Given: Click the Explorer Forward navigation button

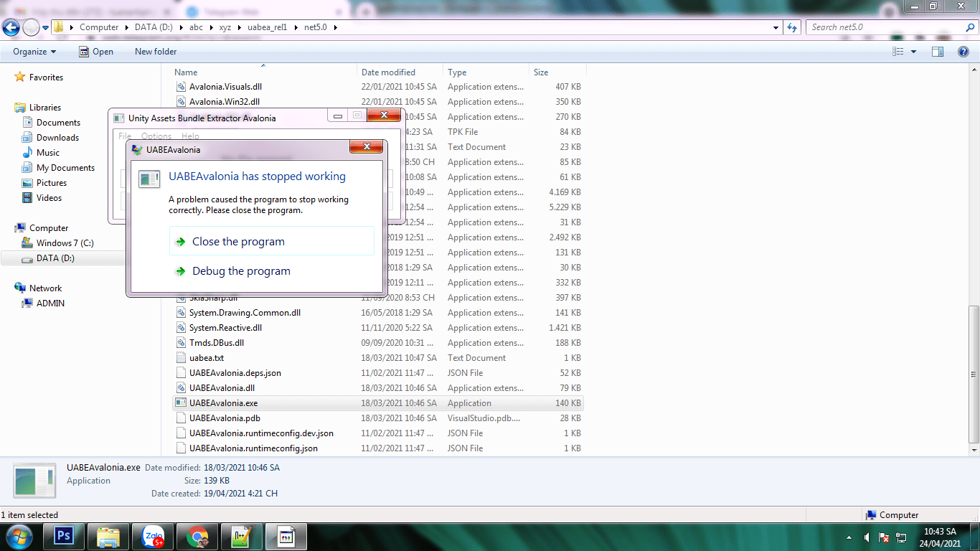Looking at the screenshot, I should pos(31,27).
